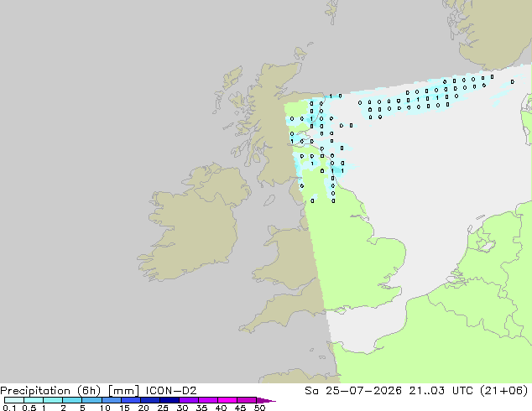The image size is (532, 411).
Task: Click the legend value '20'
Action: click(143, 408)
